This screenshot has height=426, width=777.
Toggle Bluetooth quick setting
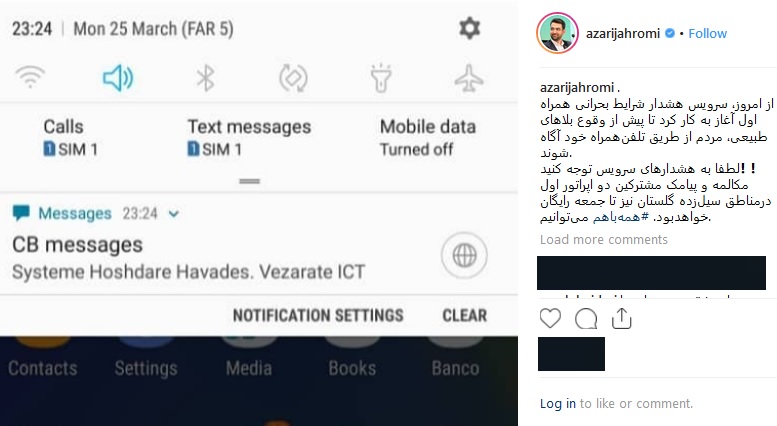pos(205,78)
